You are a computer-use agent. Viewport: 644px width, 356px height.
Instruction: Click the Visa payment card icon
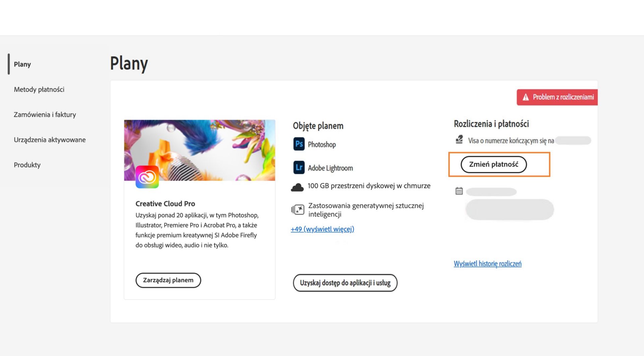point(459,140)
